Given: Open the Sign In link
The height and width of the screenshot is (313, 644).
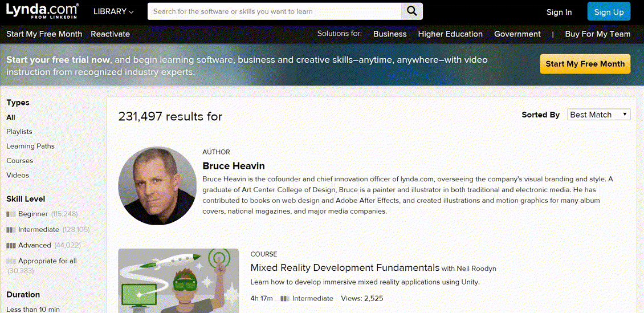Looking at the screenshot, I should [559, 12].
